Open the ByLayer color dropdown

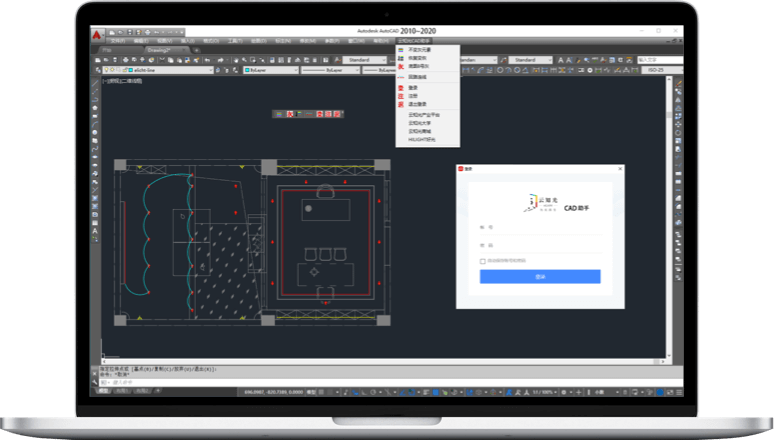pyautogui.click(x=270, y=71)
